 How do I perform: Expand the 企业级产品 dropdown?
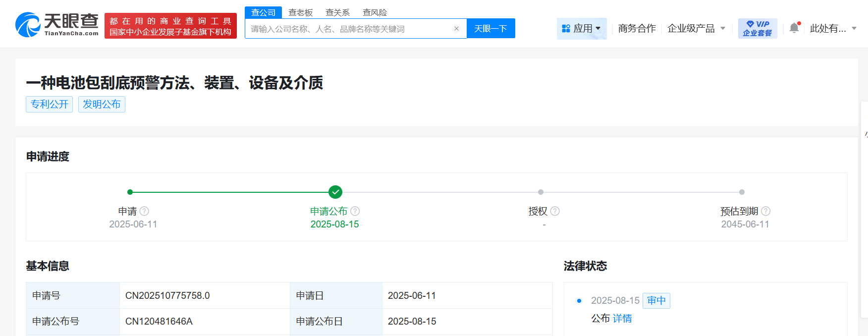(x=696, y=29)
